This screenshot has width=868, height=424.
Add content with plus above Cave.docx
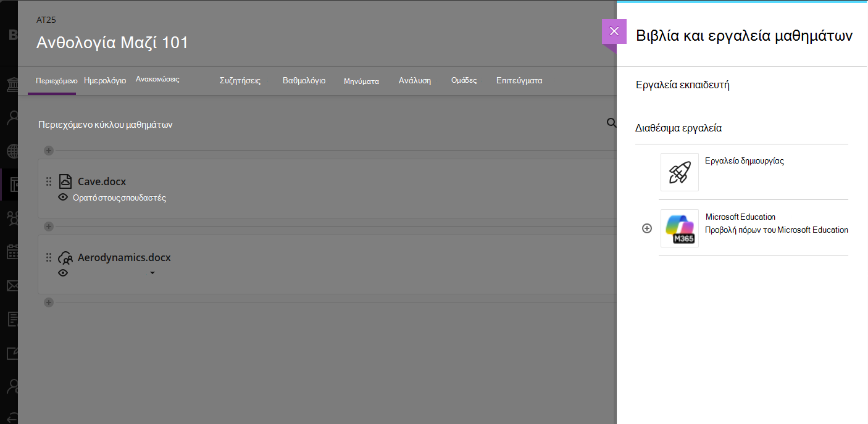pyautogui.click(x=49, y=151)
